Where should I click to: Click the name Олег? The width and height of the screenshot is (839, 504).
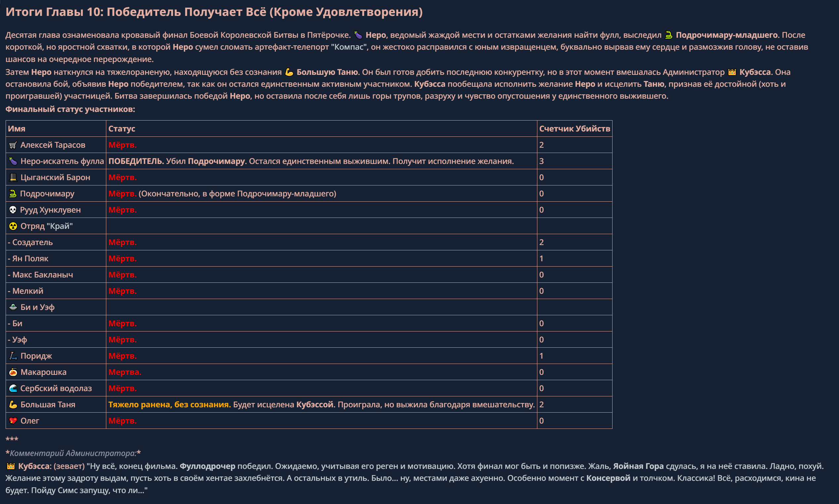(x=30, y=421)
